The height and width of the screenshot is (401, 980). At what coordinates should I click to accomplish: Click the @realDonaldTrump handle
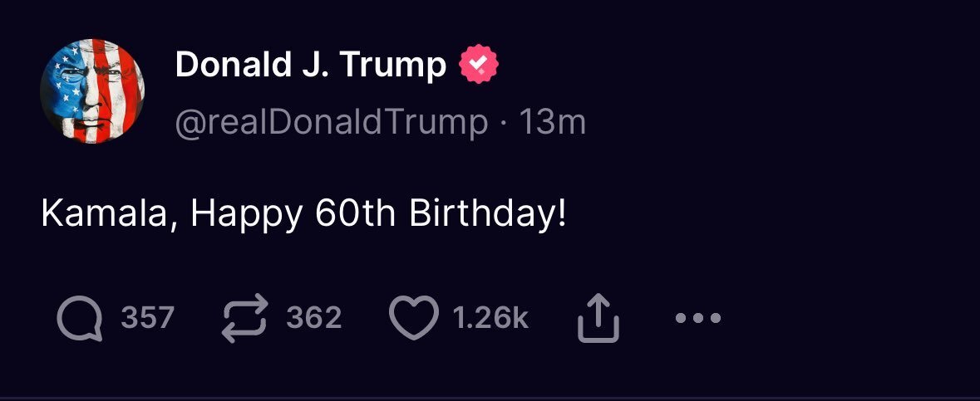332,123
